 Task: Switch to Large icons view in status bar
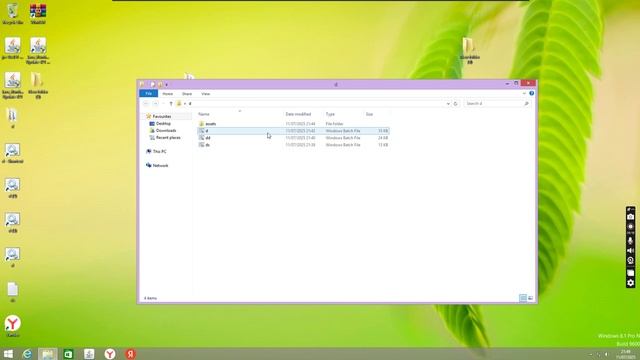pos(530,298)
